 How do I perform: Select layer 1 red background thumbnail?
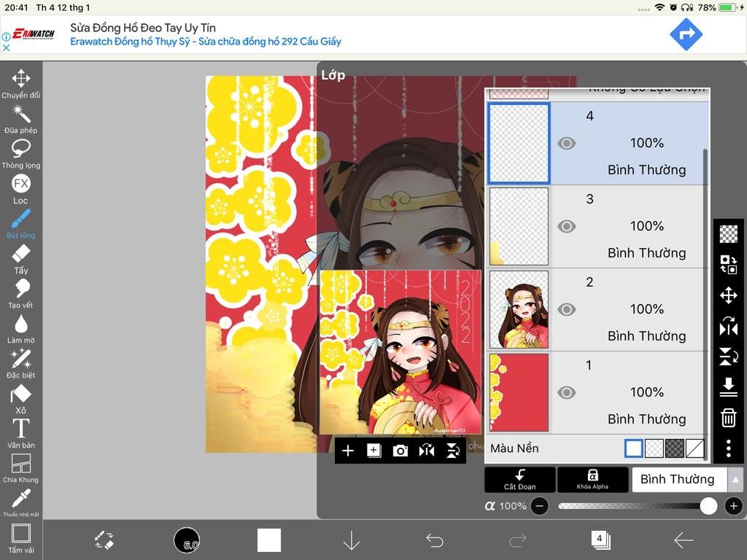[519, 392]
